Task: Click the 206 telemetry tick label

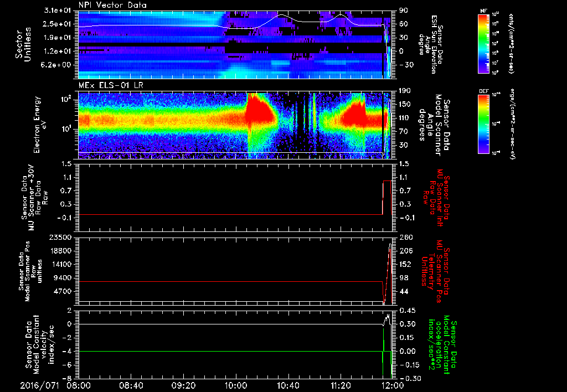Action: (405, 251)
